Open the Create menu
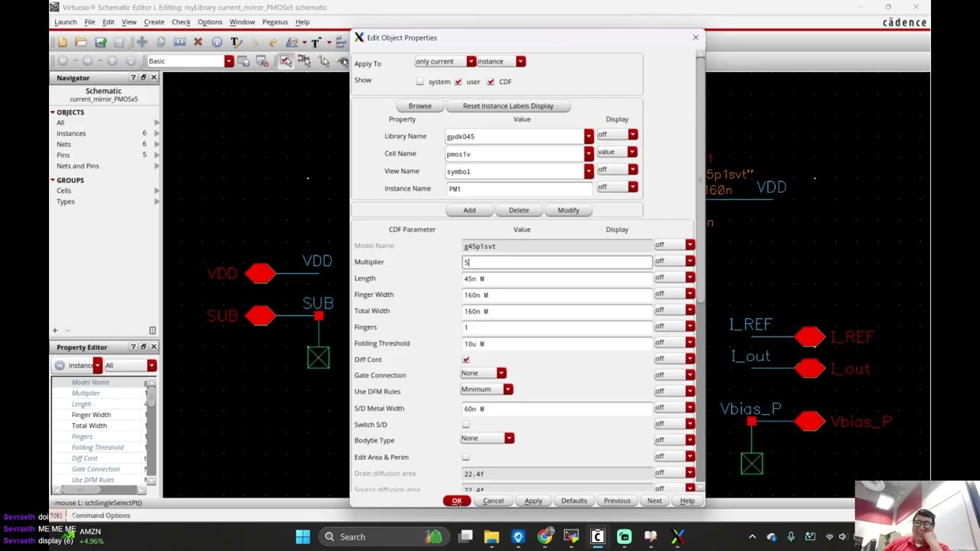The width and height of the screenshot is (980, 551). 154,22
